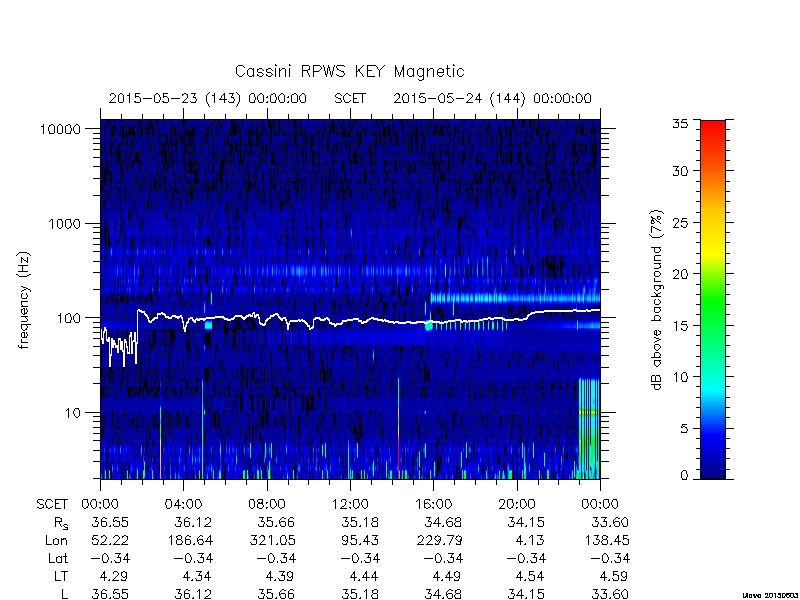Click the LT value 4.59
The height and width of the screenshot is (600, 800).
612,576
